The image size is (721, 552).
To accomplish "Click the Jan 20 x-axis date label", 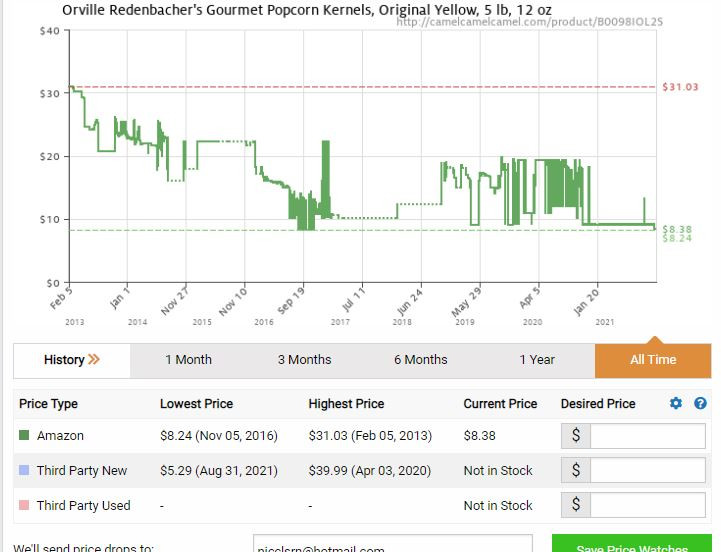I will [x=587, y=301].
